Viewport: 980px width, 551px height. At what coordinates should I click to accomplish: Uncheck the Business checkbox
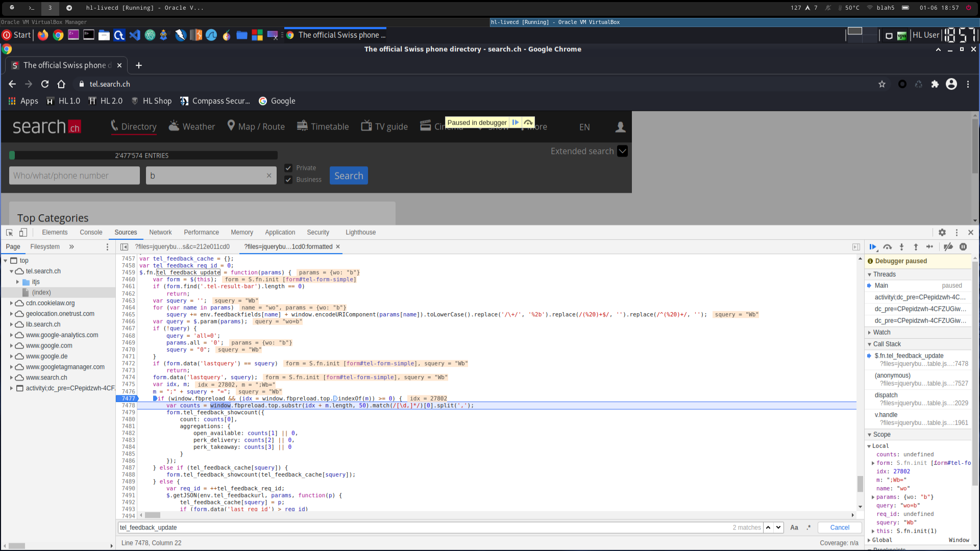pos(288,180)
